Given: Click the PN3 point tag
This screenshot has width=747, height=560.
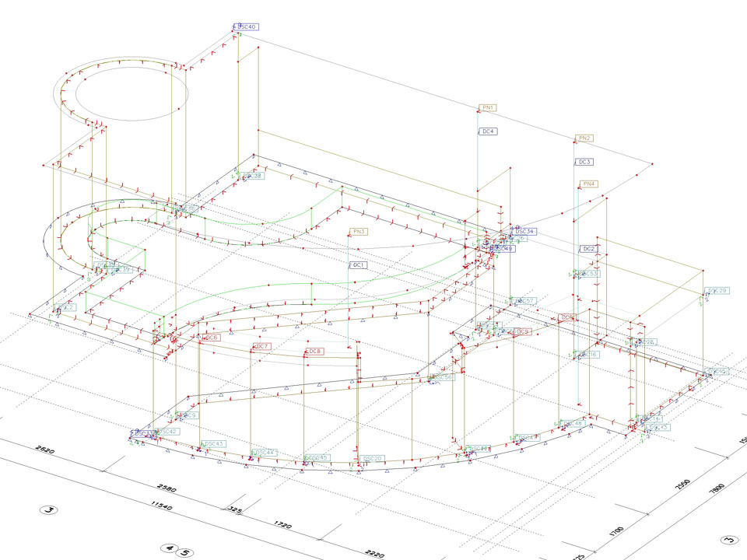Looking at the screenshot, I should pyautogui.click(x=359, y=232).
